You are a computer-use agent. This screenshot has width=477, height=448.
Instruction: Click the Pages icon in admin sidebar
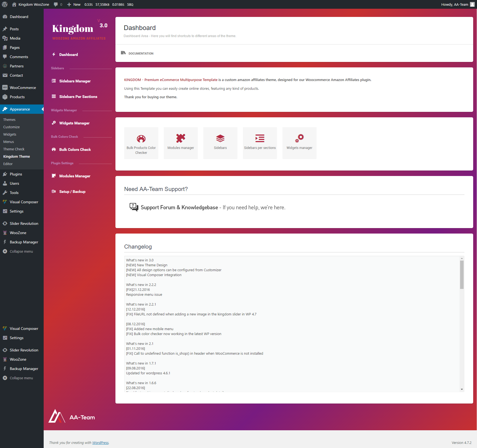click(x=5, y=47)
